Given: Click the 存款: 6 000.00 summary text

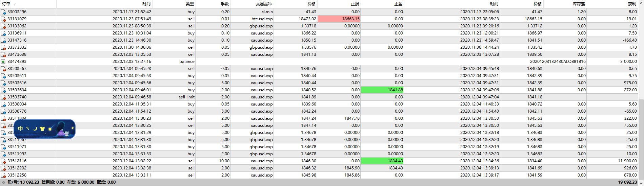Looking at the screenshot, I should tap(81, 182).
